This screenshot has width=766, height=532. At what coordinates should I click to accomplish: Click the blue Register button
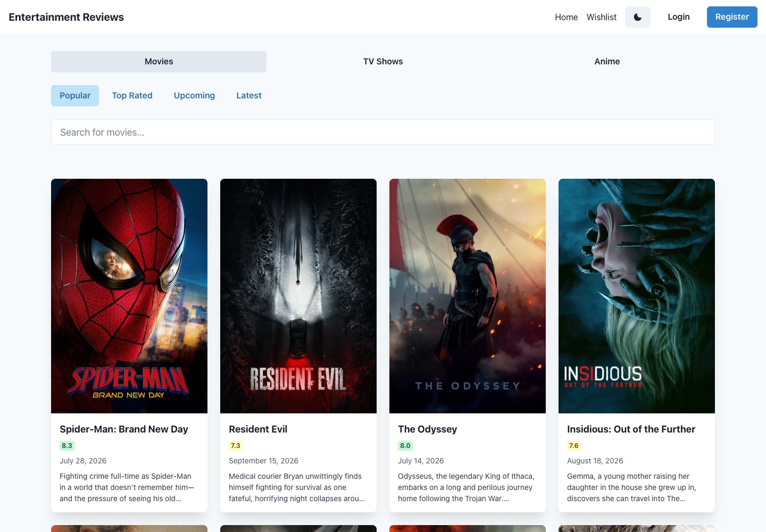point(732,17)
